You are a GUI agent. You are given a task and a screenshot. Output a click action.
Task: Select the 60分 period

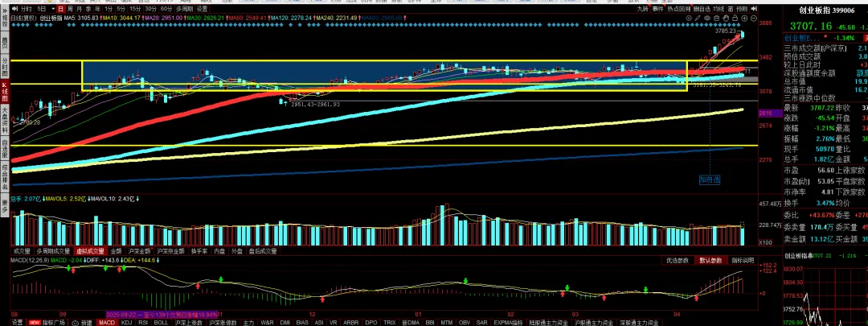pyautogui.click(x=166, y=9)
